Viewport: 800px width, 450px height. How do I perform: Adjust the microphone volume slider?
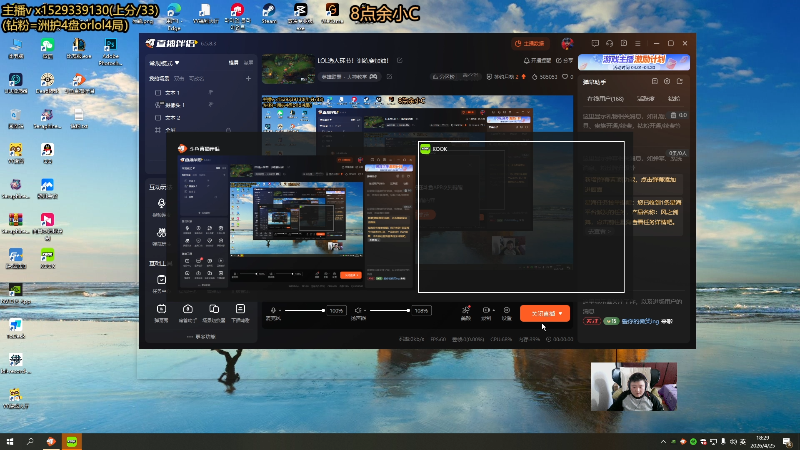[304, 310]
